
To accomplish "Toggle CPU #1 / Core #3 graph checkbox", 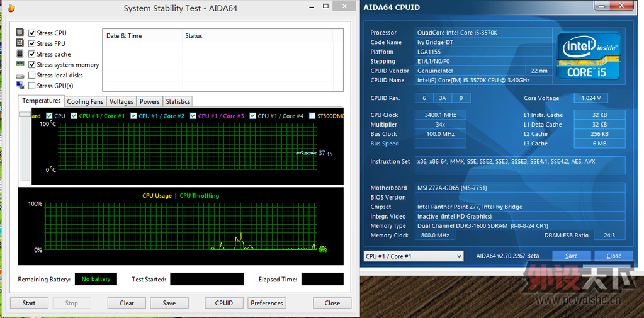I will pyautogui.click(x=193, y=116).
